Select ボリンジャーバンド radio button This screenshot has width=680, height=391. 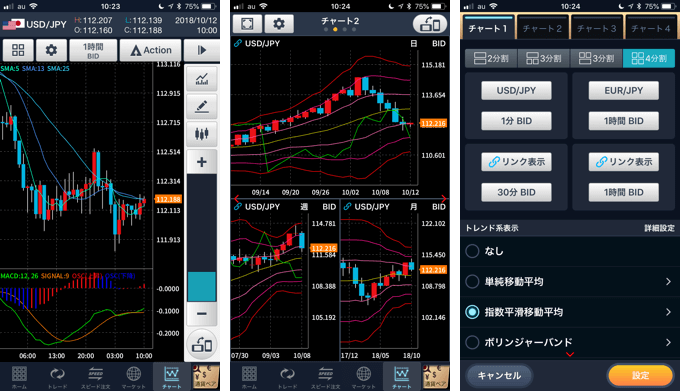472,342
